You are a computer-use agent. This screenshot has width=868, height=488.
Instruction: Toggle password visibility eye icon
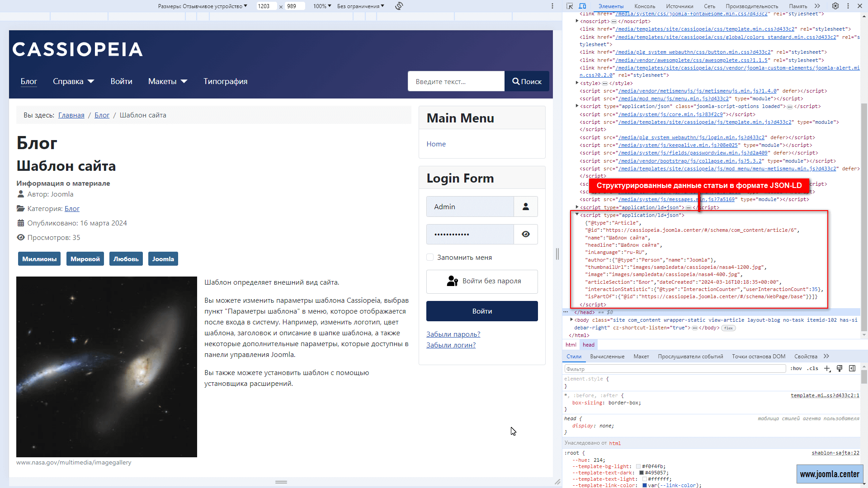526,234
